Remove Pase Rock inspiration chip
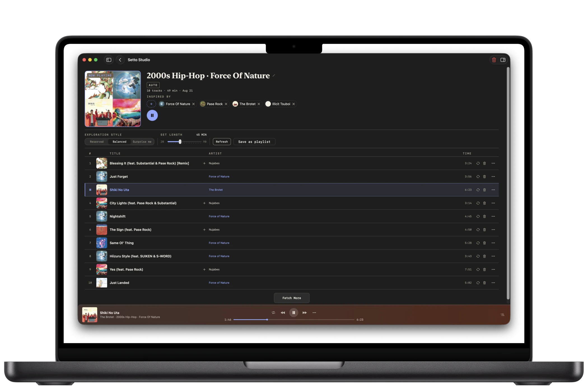 tap(226, 104)
